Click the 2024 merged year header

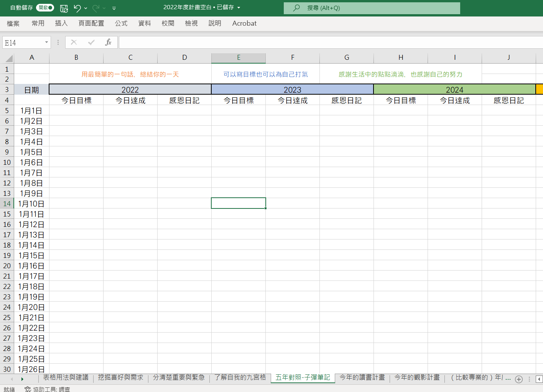(x=455, y=90)
